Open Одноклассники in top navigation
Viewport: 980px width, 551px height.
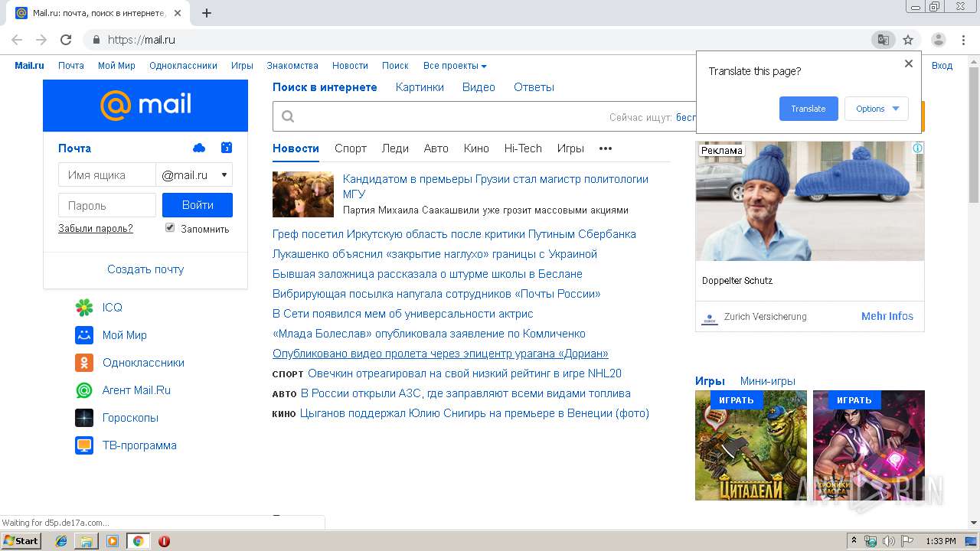tap(183, 66)
